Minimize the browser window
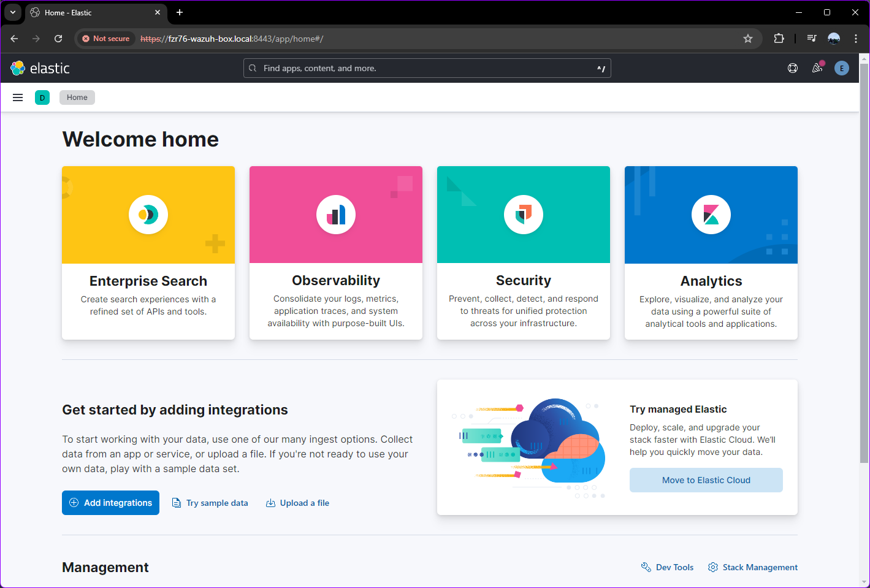 (799, 12)
